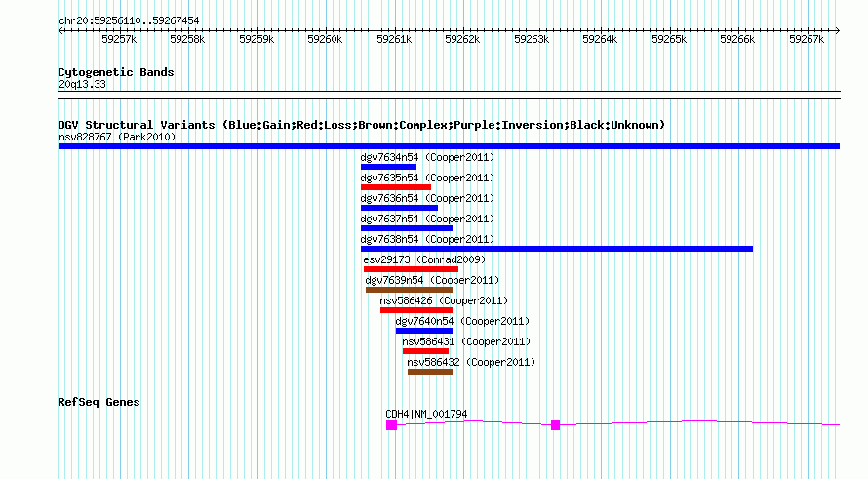Click the long blue dgv7638n54 bar

tap(556, 249)
